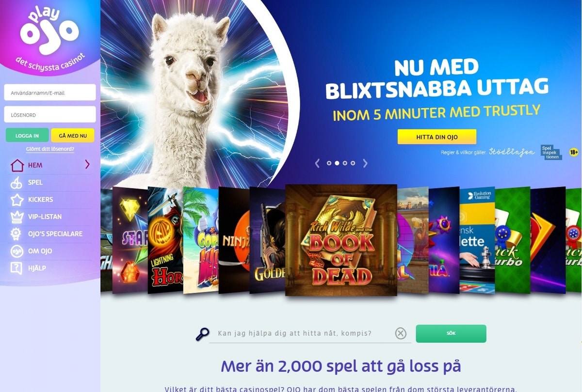Click the house icon beside HEM
This screenshot has width=582, height=392.
click(x=17, y=165)
